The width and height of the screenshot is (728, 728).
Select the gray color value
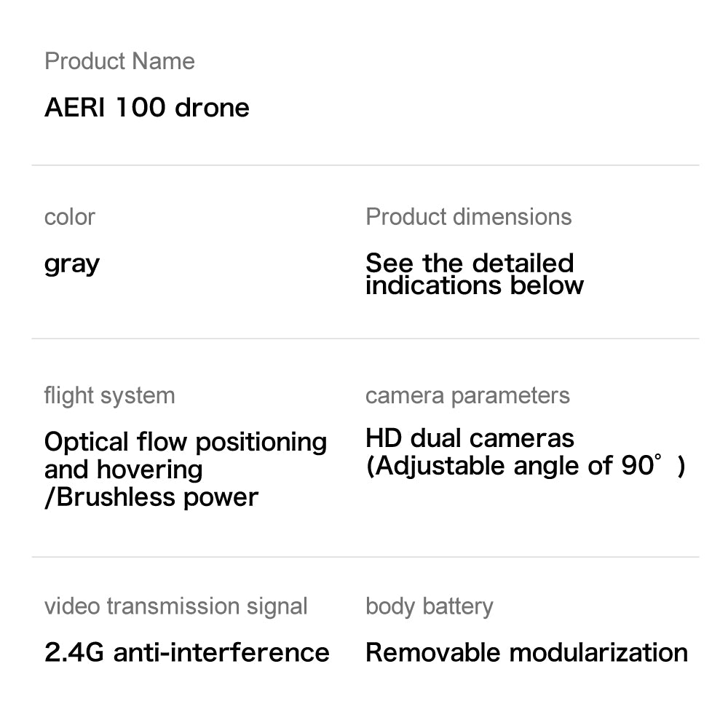72,266
